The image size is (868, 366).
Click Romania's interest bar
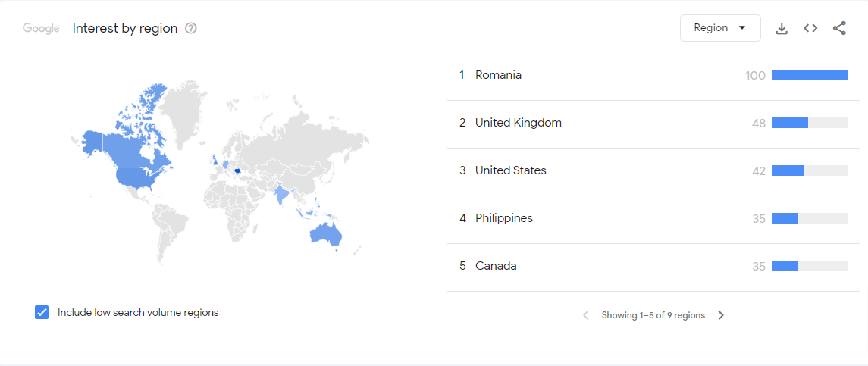(809, 75)
